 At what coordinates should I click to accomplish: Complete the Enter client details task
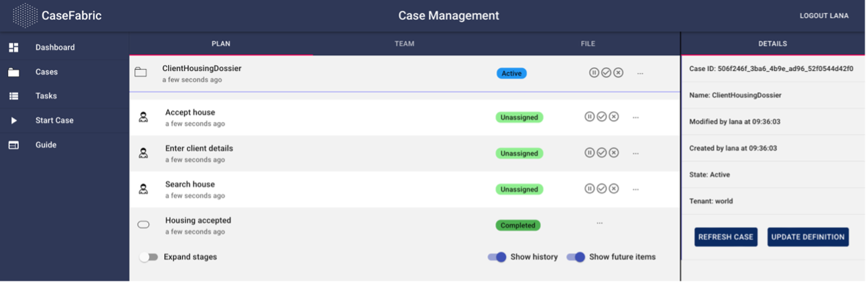click(602, 153)
